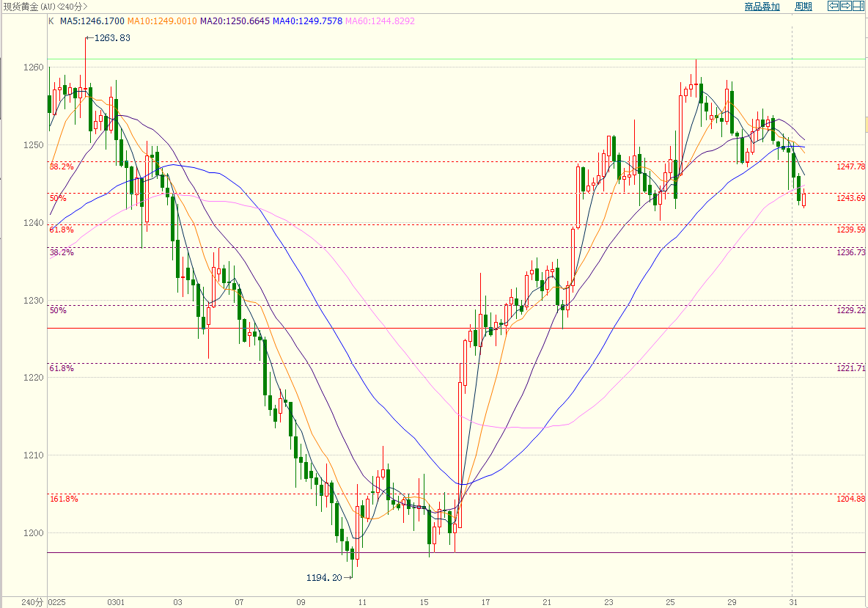The image size is (868, 608).
Task: Click the 0301 date on time axis
Action: coord(116,602)
